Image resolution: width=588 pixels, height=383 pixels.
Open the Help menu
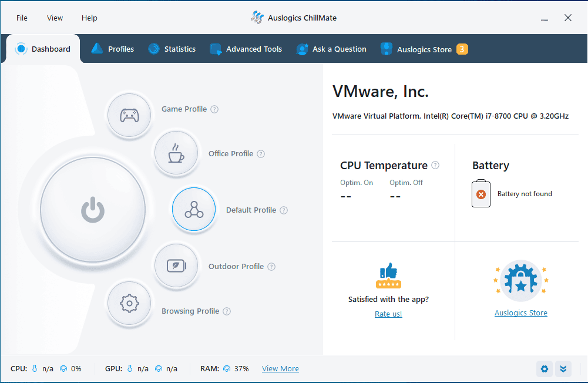[89, 18]
